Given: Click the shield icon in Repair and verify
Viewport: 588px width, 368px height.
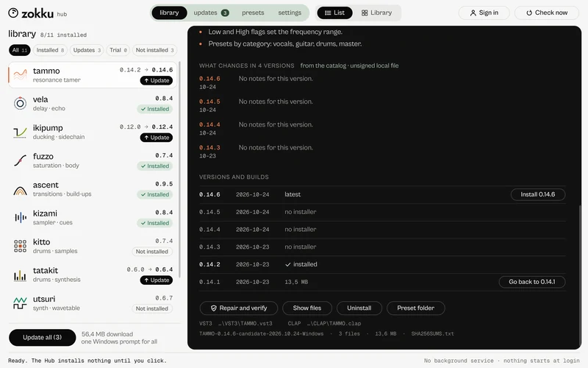Looking at the screenshot, I should (213, 308).
